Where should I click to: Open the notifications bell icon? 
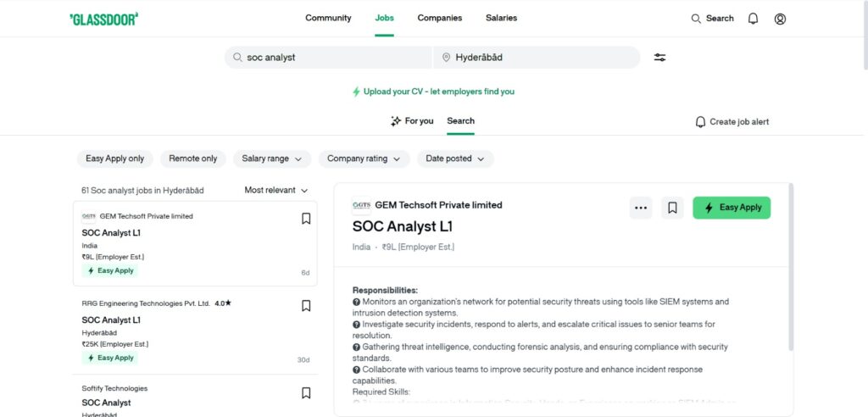753,19
